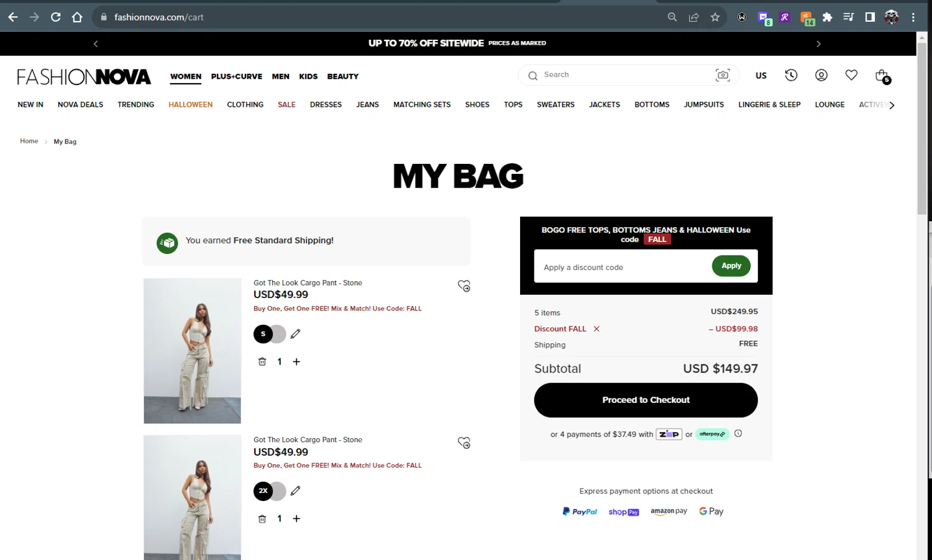Browse the SHOES category

point(477,105)
